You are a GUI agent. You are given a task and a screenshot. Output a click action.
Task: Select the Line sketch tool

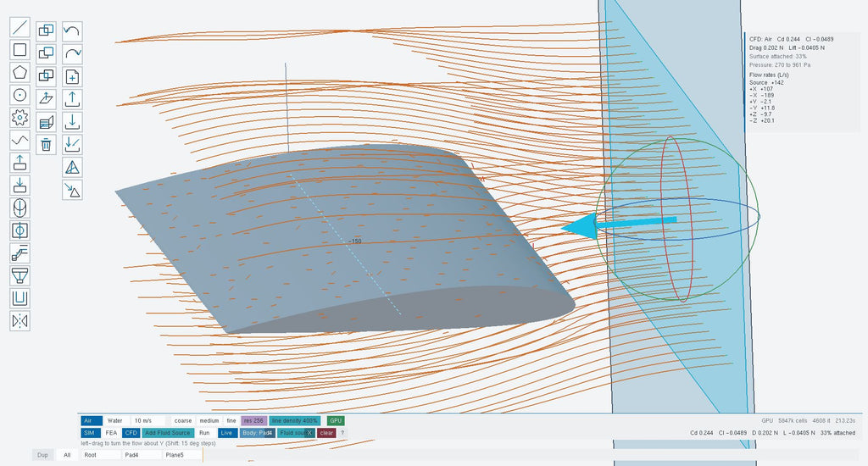pos(20,27)
